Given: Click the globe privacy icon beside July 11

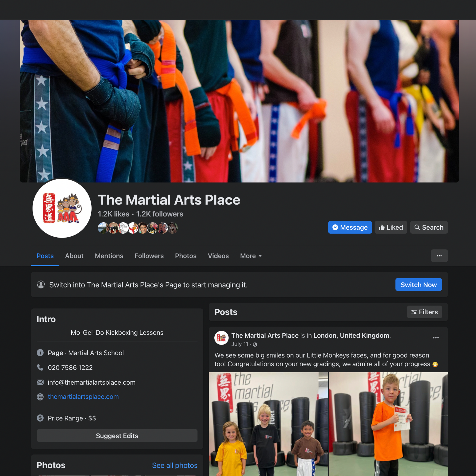Looking at the screenshot, I should point(255,344).
